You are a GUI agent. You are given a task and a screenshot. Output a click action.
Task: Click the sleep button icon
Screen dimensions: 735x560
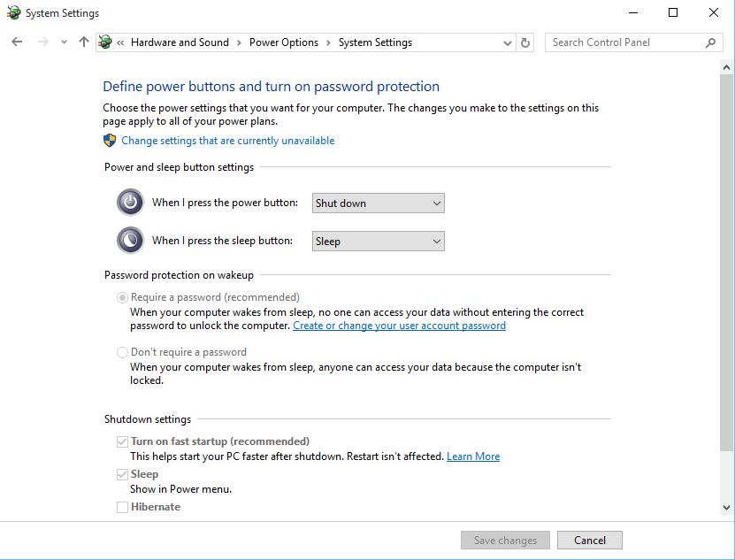pyautogui.click(x=129, y=240)
